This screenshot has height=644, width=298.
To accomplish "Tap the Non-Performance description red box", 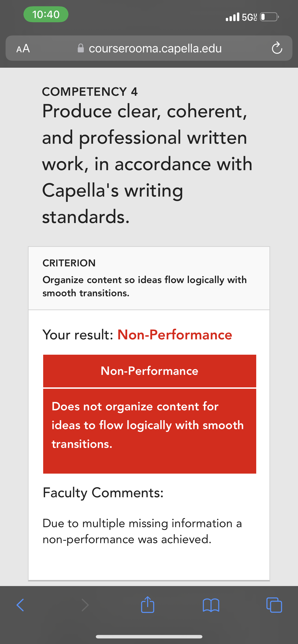I will 149,431.
